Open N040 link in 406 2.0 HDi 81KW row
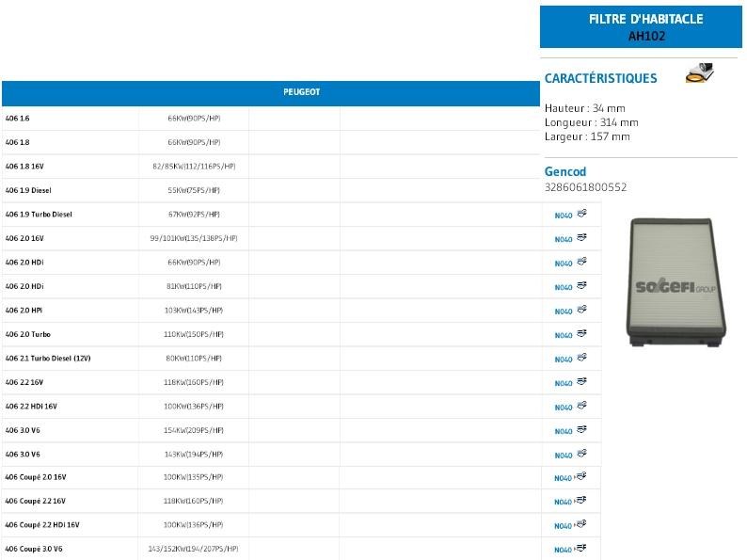 [x=564, y=287]
